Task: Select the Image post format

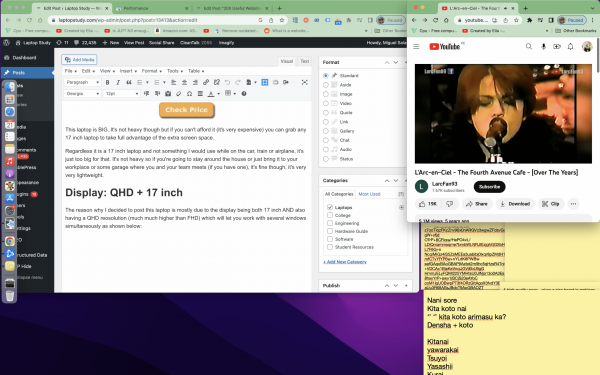Action: [326, 94]
